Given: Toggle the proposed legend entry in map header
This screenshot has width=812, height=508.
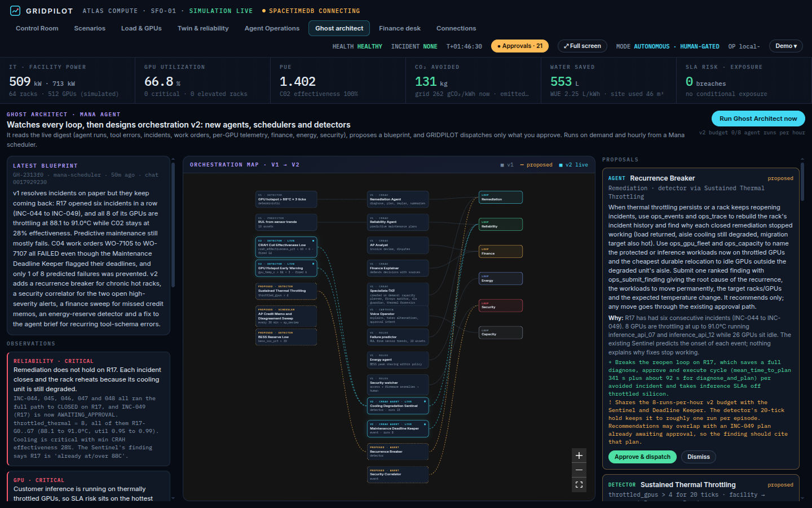Looking at the screenshot, I should click(536, 165).
